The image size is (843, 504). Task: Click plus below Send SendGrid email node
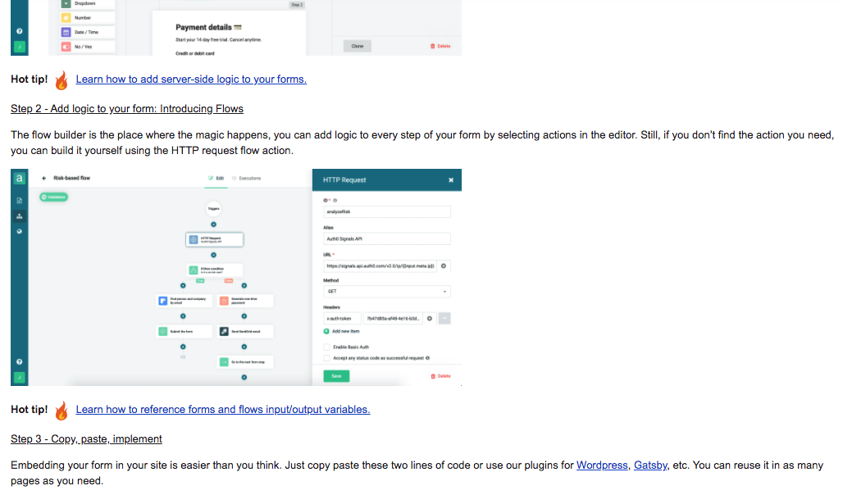(x=244, y=347)
